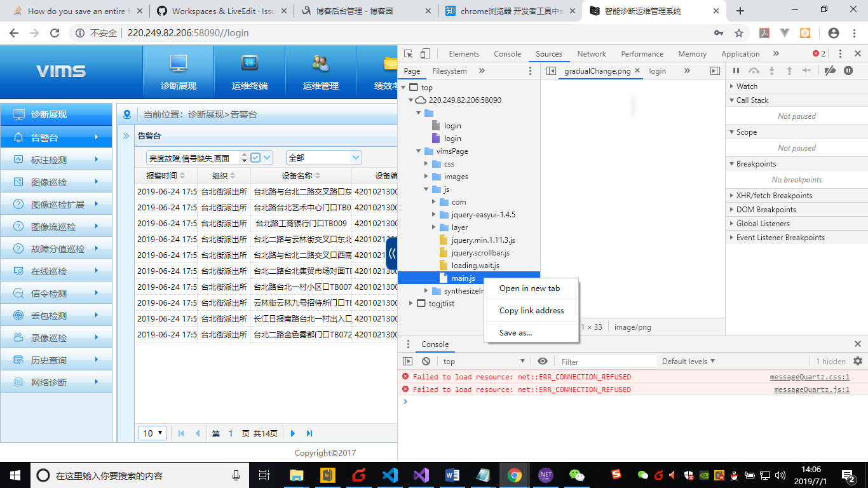The width and height of the screenshot is (868, 488).
Task: Click the deactivate breakpoints icon
Action: tap(830, 71)
